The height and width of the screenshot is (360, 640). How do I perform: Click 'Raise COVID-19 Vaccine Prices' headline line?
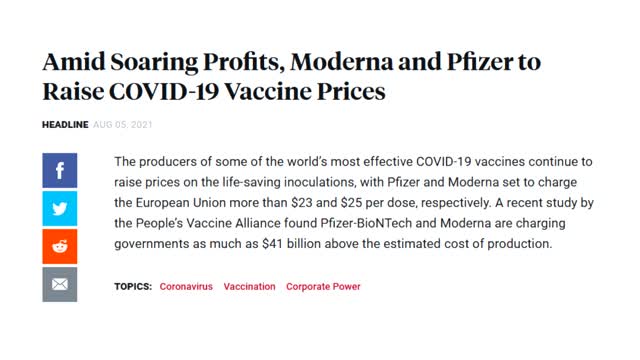pyautogui.click(x=214, y=91)
